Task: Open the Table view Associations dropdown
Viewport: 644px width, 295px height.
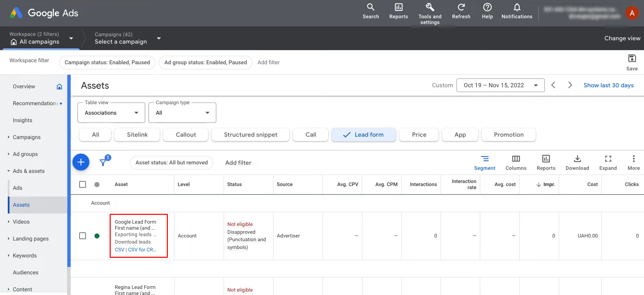Action: [111, 113]
